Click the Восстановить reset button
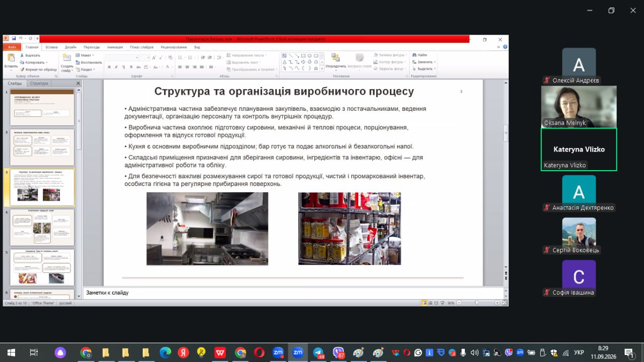 click(x=89, y=62)
